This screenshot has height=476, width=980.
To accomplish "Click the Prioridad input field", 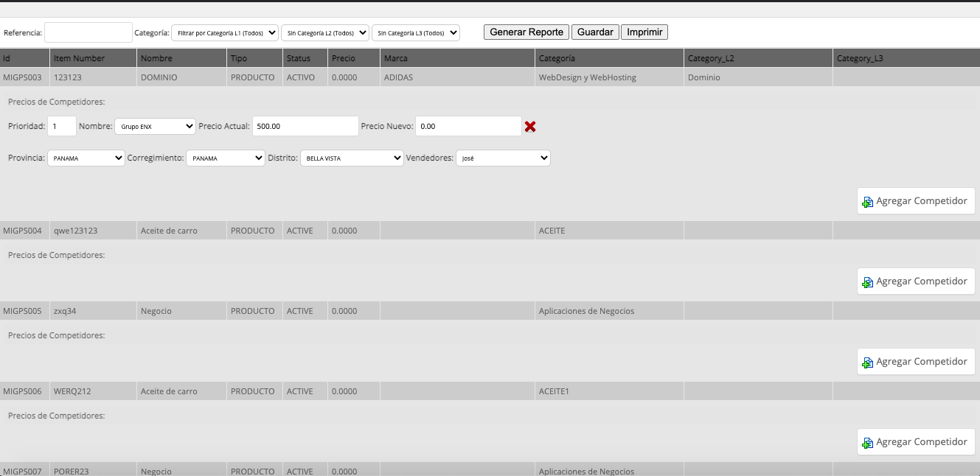I will point(62,126).
